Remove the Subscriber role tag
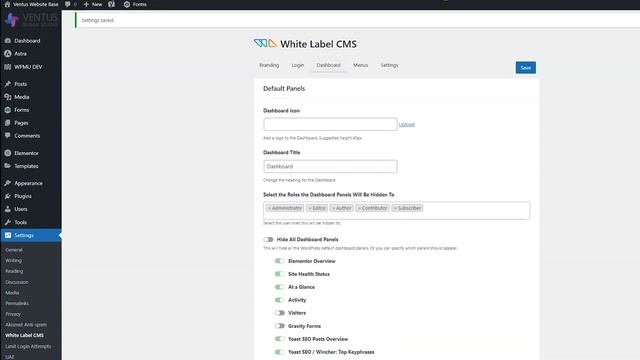The height and width of the screenshot is (360, 640). (395, 208)
